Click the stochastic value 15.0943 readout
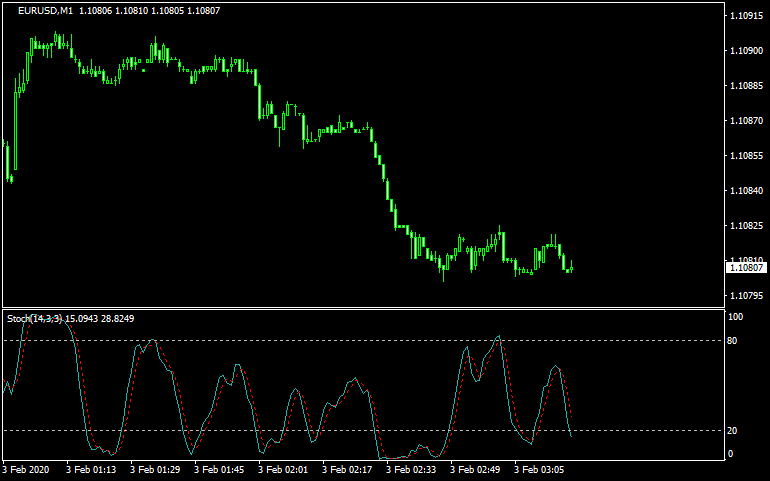 coord(82,318)
